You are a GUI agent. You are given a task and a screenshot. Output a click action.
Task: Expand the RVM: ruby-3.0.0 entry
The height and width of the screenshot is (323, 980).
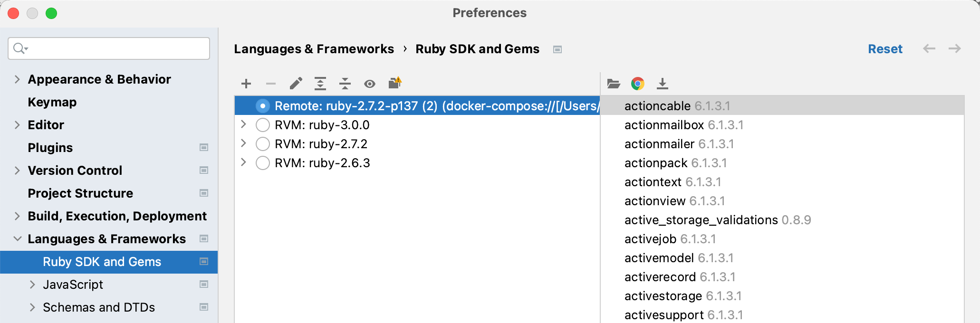tap(243, 124)
